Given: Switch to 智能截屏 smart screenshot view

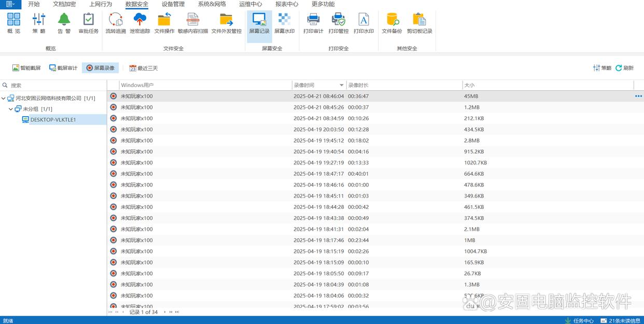Looking at the screenshot, I should click(26, 68).
